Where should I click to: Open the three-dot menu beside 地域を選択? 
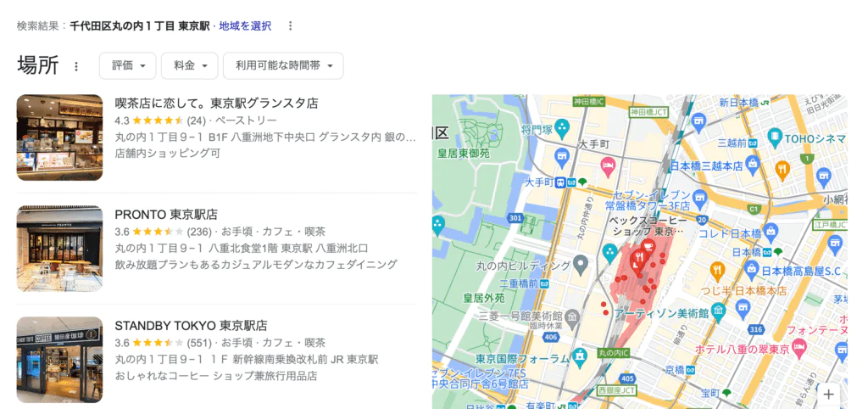point(290,26)
